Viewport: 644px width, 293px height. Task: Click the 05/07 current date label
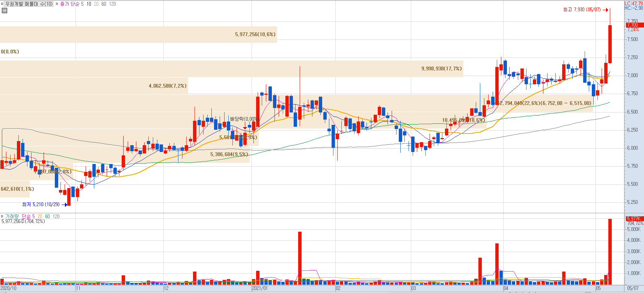click(x=633, y=288)
